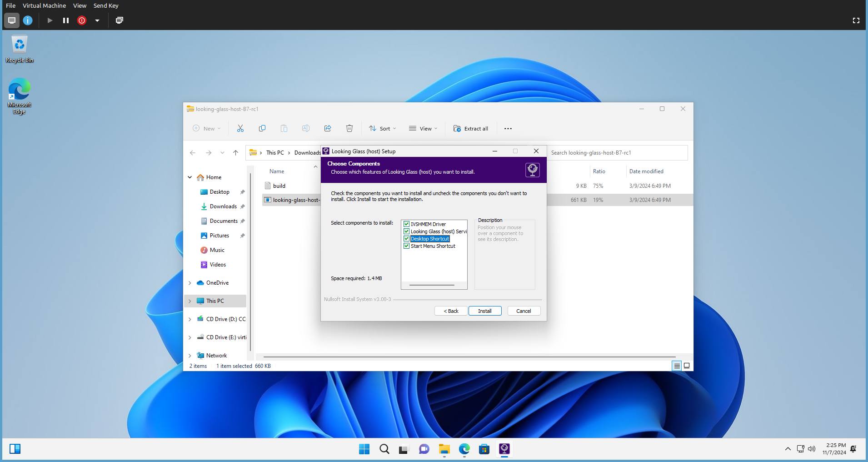Open the New dropdown in Explorer
The width and height of the screenshot is (868, 462).
207,129
